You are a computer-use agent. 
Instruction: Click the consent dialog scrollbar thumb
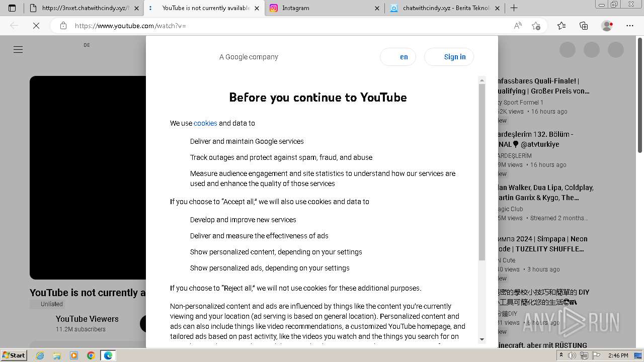click(482, 172)
